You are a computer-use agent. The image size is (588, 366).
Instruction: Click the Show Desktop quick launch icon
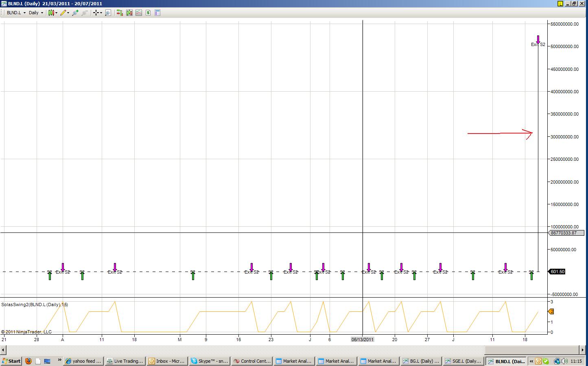pos(47,361)
